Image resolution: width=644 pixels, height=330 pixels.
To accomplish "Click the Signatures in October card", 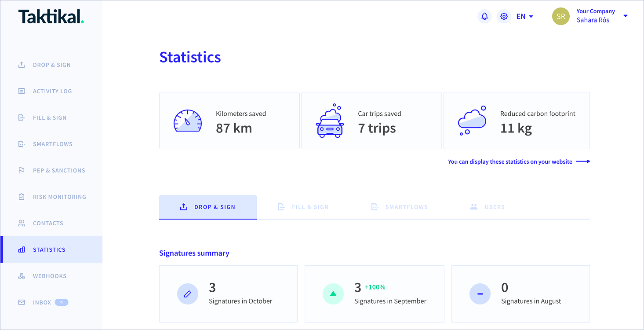I will 228,294.
